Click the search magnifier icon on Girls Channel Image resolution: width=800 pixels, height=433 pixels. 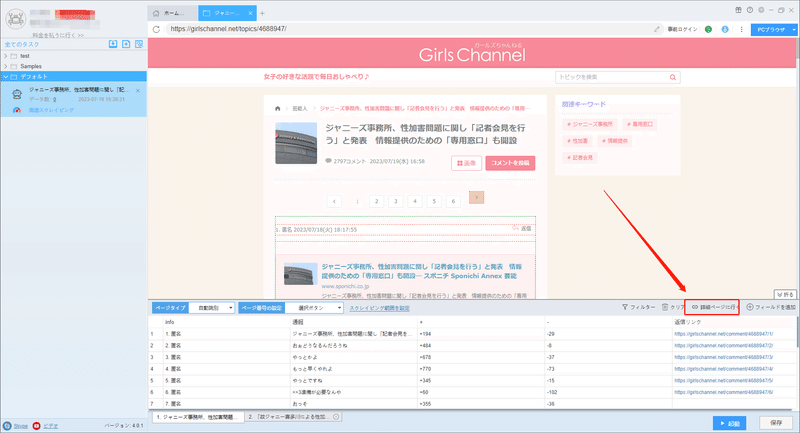(x=673, y=77)
